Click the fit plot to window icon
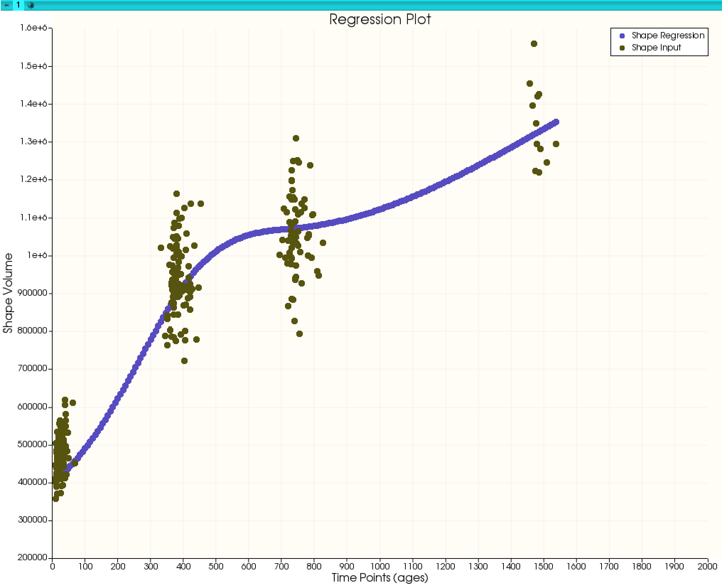The image size is (722, 588). (31, 5)
